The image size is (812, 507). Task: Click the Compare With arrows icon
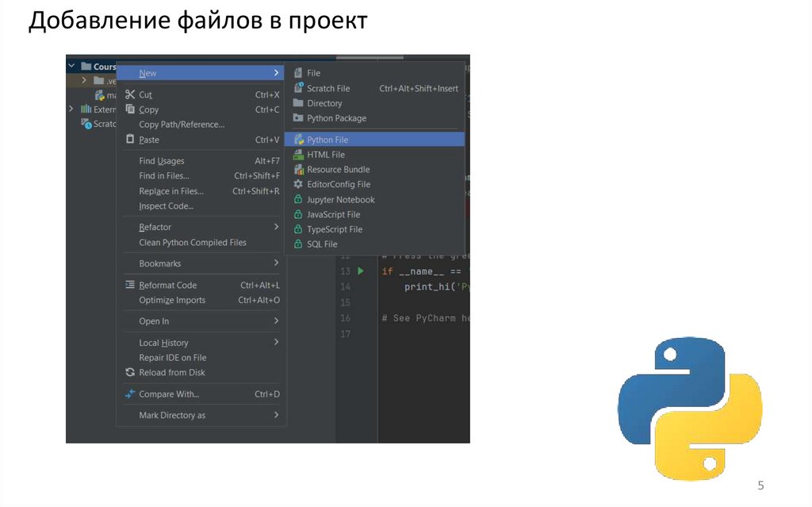tap(130, 394)
